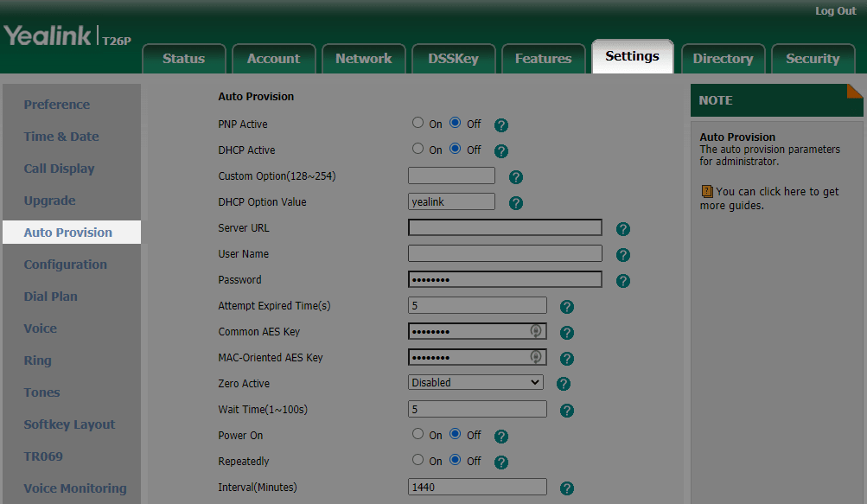The image size is (867, 504).
Task: Click Interval(Minutes) field showing 1440
Action: (477, 487)
